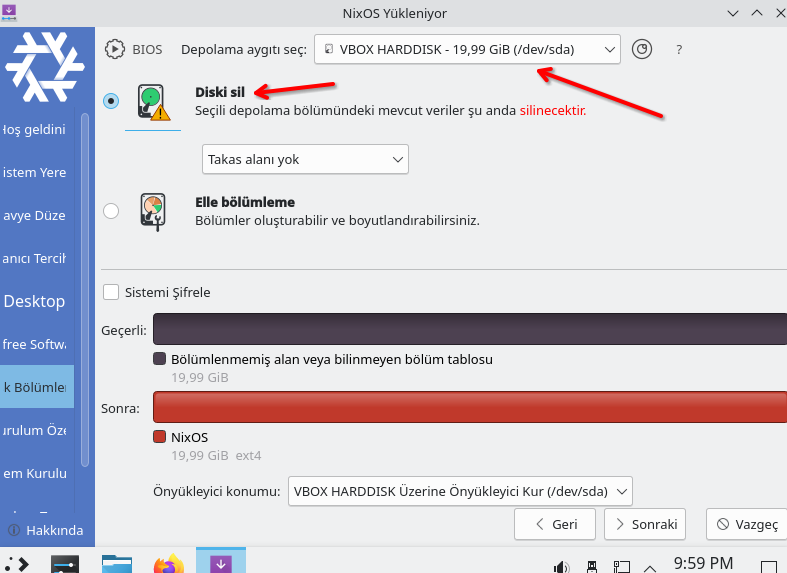Click the question mark help icon
The image size is (787, 573).
click(x=679, y=49)
